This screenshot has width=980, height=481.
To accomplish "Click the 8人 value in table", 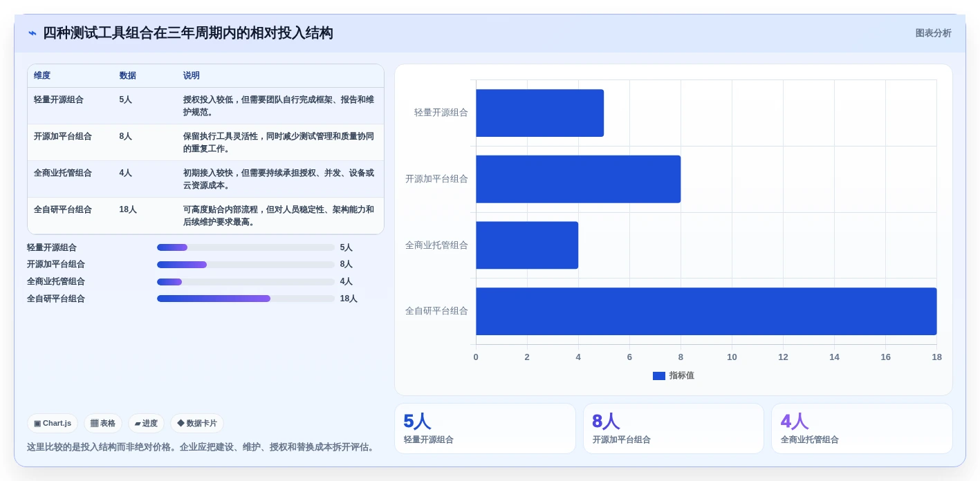I will pyautogui.click(x=125, y=136).
